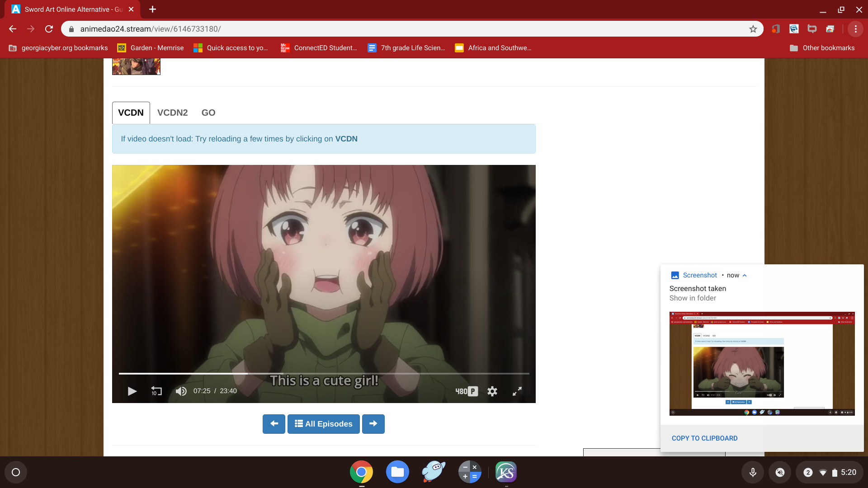Open the ChromeOS launcher circle

pos(16,472)
